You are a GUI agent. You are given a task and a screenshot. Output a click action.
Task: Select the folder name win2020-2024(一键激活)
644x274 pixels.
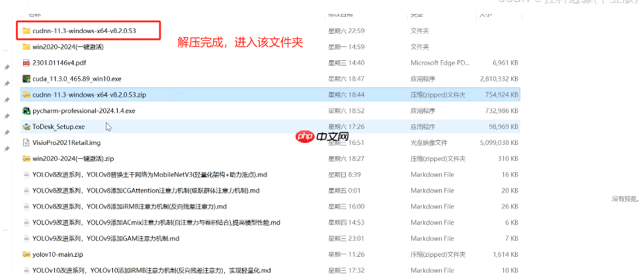[68, 46]
